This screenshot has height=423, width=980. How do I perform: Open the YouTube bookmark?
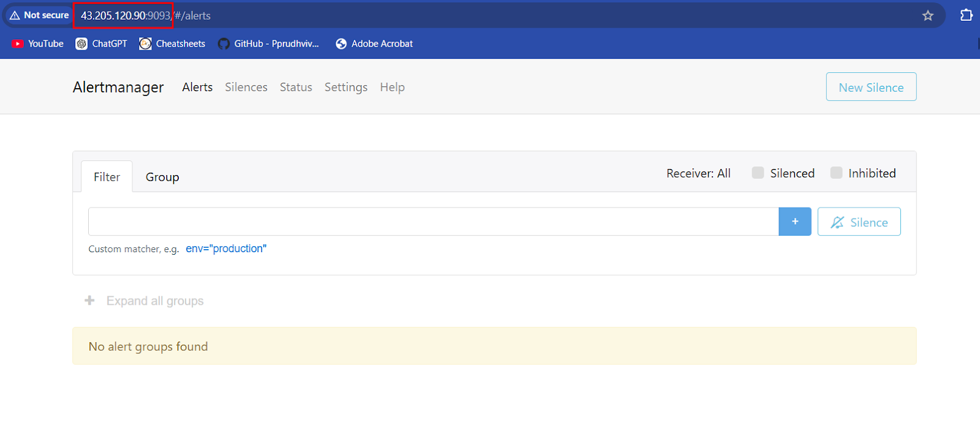point(38,43)
